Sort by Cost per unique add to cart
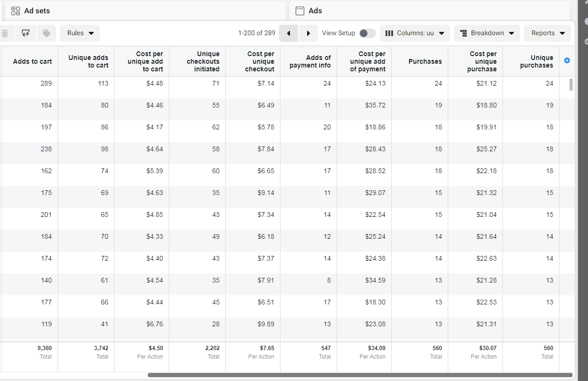 [142, 61]
